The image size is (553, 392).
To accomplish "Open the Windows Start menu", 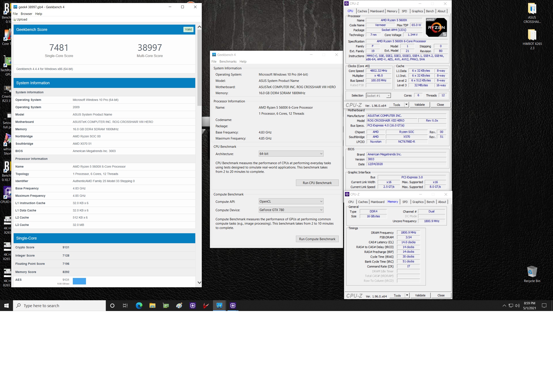I will point(6,306).
